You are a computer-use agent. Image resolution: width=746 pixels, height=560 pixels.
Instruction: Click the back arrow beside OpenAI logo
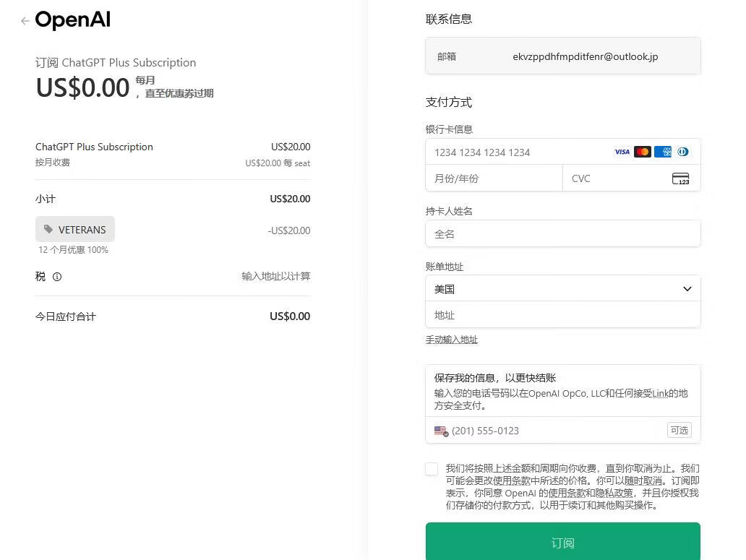point(24,21)
